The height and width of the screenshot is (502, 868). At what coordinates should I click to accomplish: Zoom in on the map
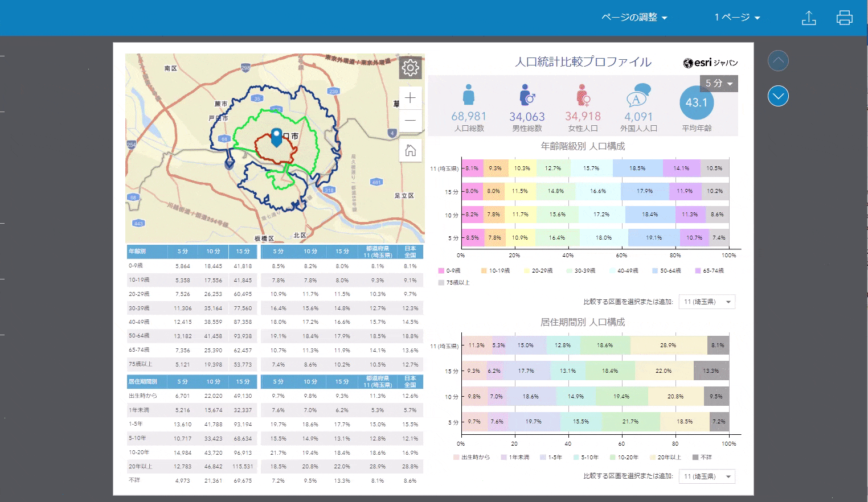coord(410,98)
